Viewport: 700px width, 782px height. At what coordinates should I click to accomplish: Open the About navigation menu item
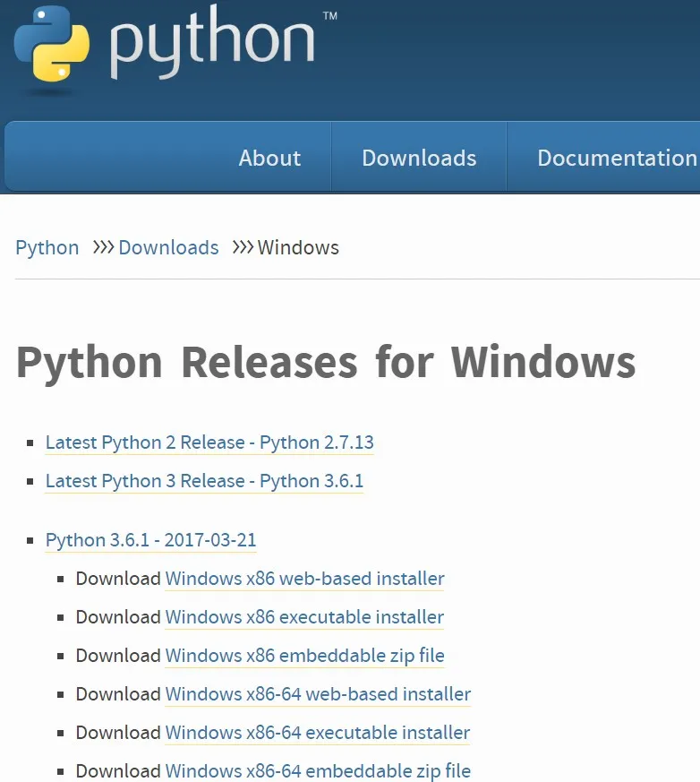coord(269,159)
